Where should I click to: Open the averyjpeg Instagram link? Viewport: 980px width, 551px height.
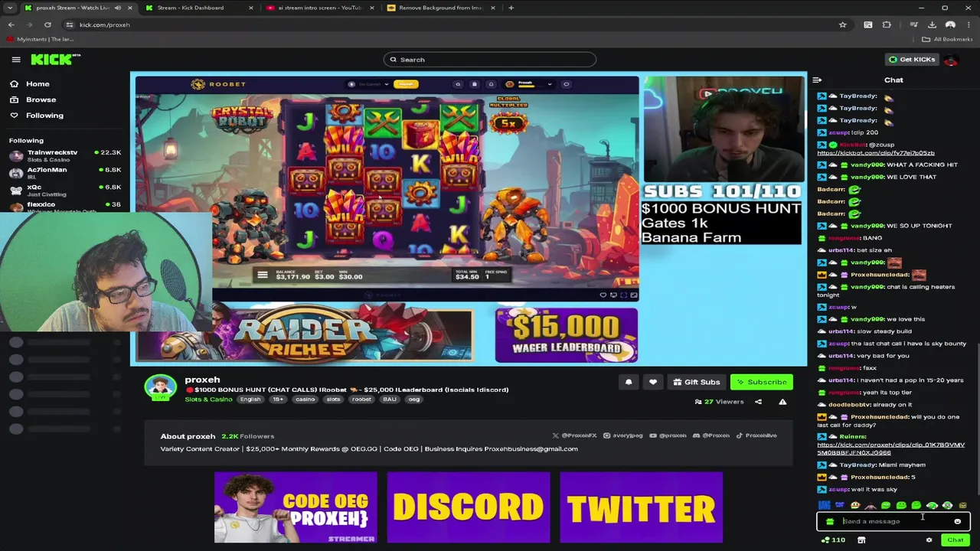point(623,435)
